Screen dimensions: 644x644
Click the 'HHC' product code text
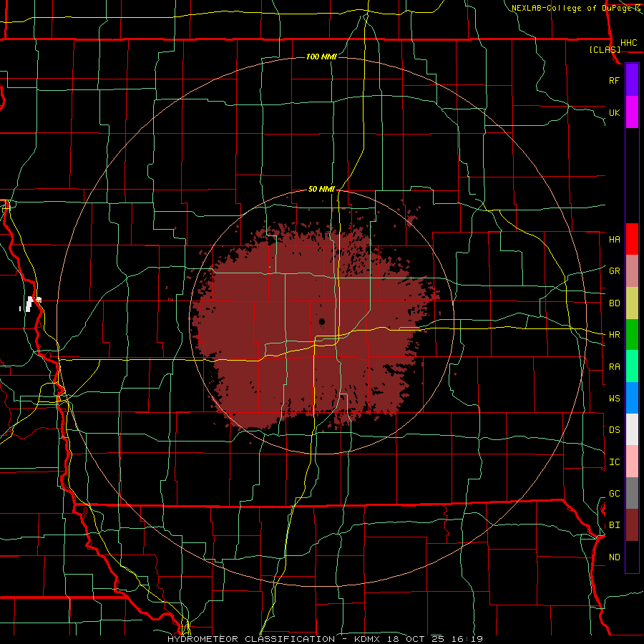[628, 43]
